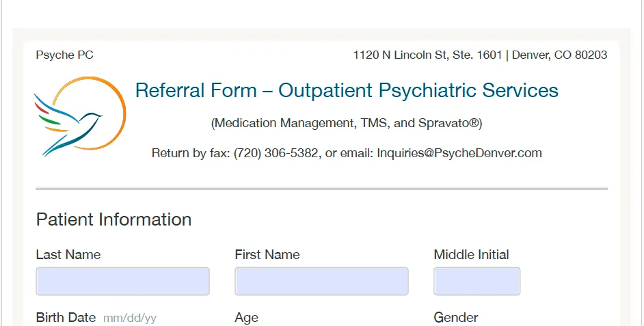
Task: Click the fax number (720) 306-5382
Action: coord(276,153)
